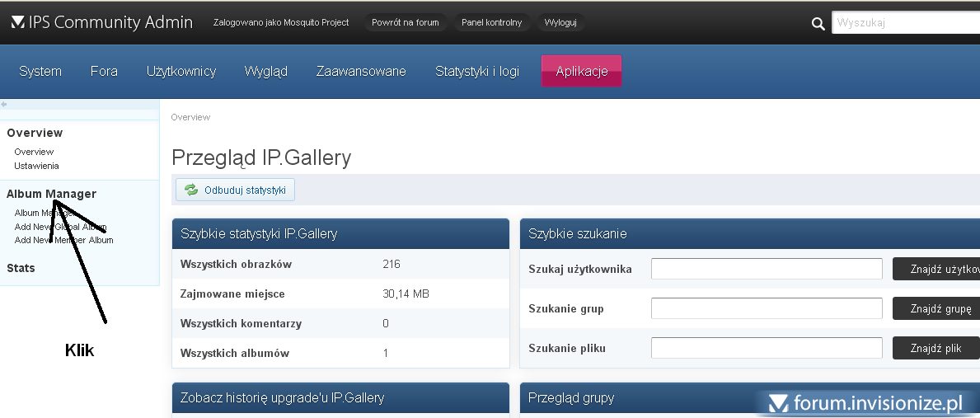The width and height of the screenshot is (980, 418).
Task: Click the Powrót na forum button
Action: (x=405, y=22)
